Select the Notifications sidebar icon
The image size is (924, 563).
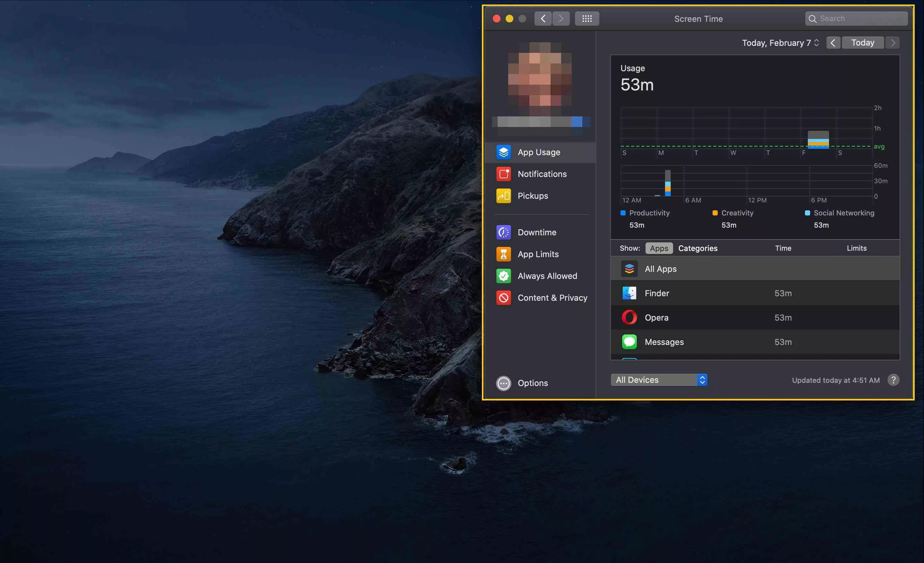(x=503, y=174)
